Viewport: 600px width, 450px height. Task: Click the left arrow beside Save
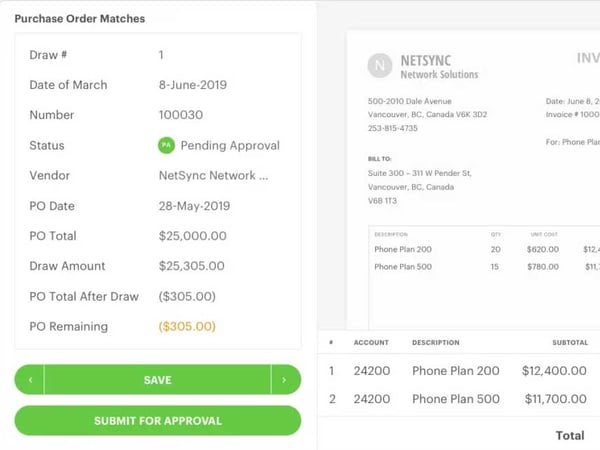coord(30,380)
